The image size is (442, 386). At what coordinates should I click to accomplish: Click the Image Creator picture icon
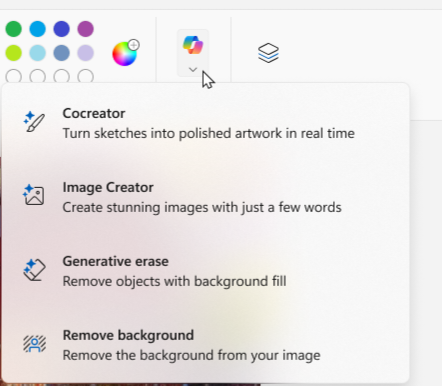coord(34,195)
